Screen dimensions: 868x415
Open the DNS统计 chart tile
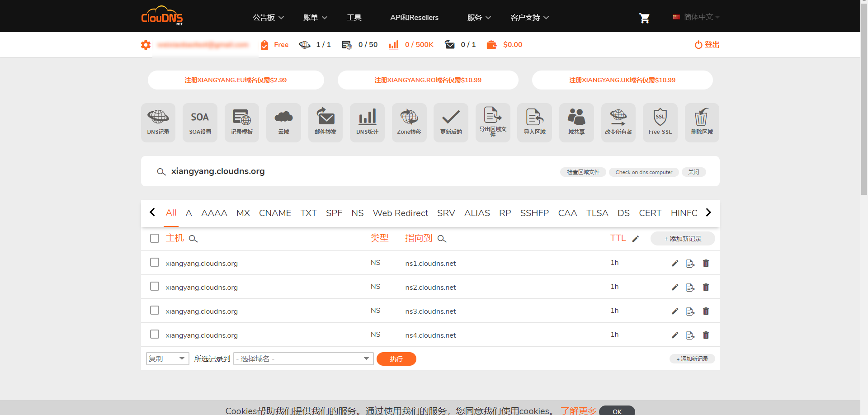[367, 123]
